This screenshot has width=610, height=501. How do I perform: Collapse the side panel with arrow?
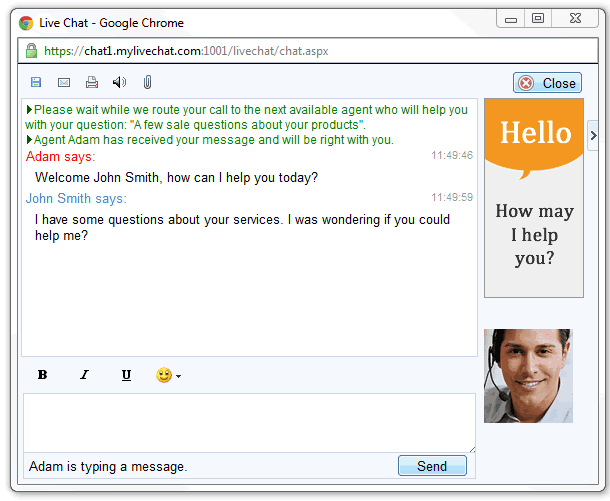tap(592, 134)
